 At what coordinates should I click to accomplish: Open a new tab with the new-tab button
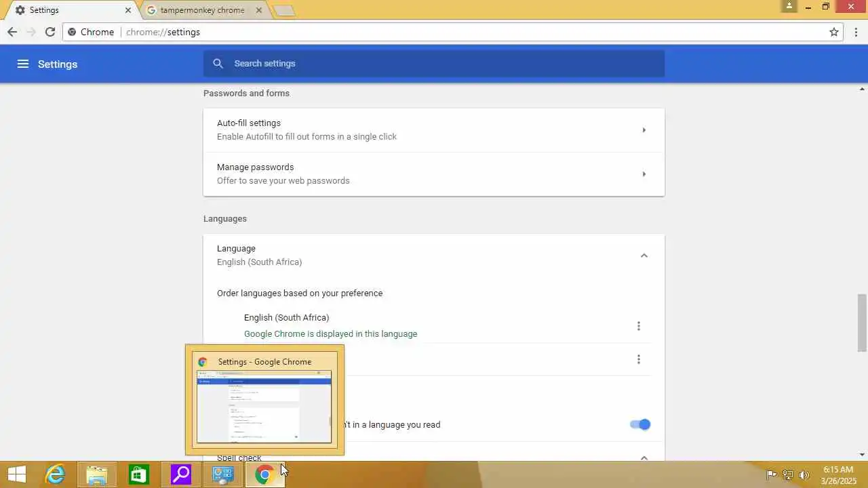283,11
